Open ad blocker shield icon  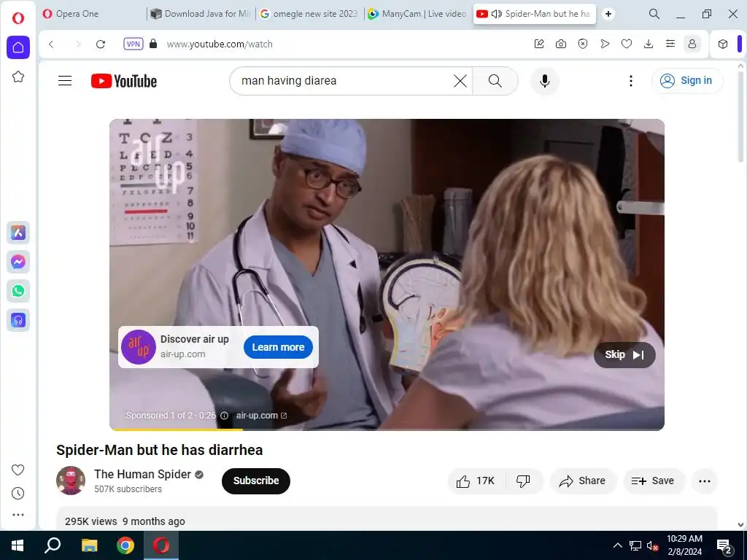point(583,44)
